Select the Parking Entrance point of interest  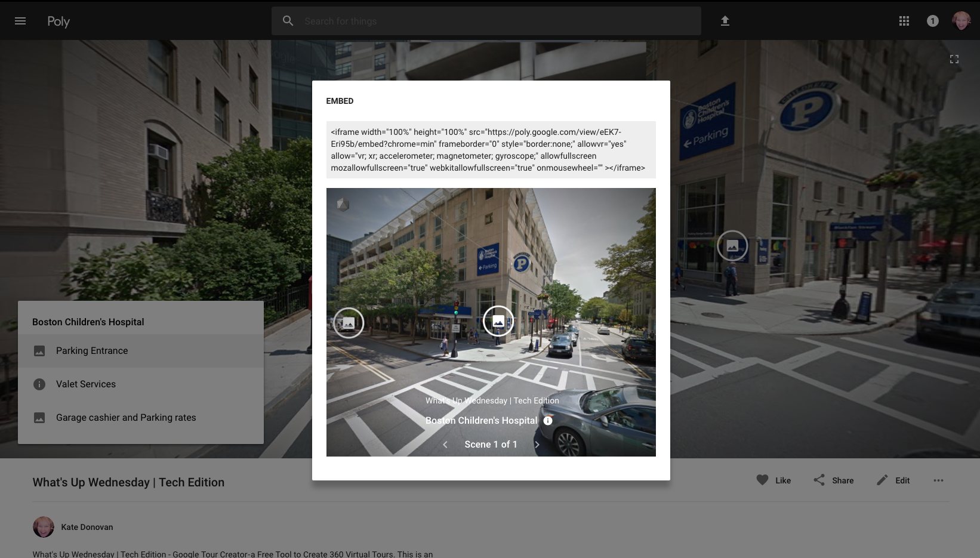coord(141,351)
